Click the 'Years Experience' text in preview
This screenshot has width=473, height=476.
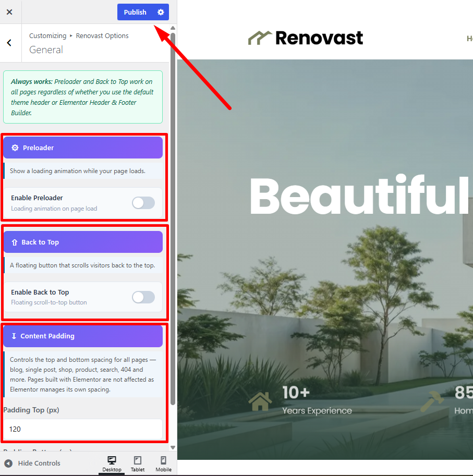(x=317, y=411)
